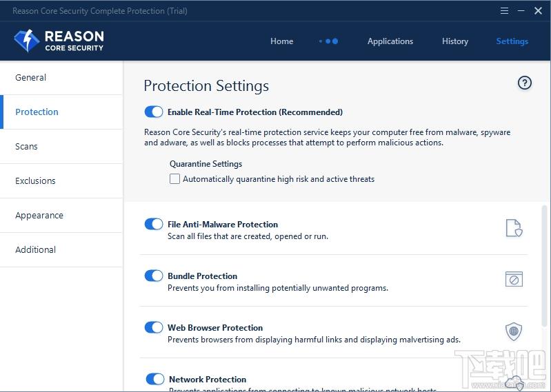The width and height of the screenshot is (551, 392).
Task: Click the protection list vertical scrollbar
Action: pos(545,267)
